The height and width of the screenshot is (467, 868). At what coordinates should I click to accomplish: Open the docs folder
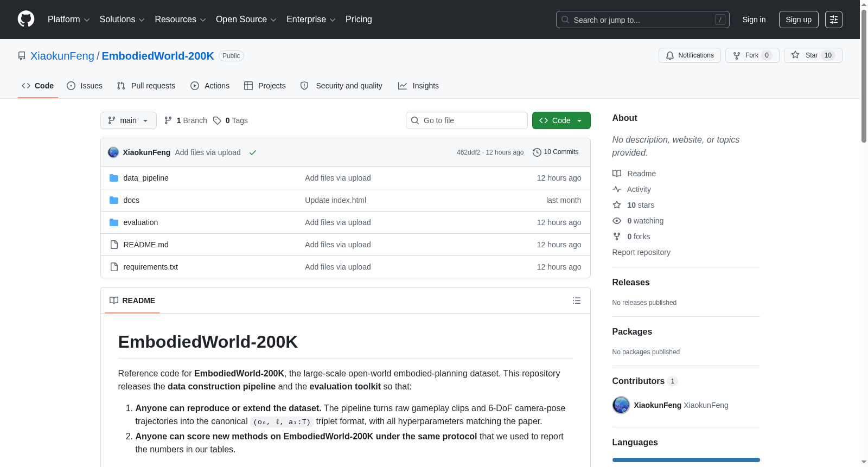coord(131,200)
